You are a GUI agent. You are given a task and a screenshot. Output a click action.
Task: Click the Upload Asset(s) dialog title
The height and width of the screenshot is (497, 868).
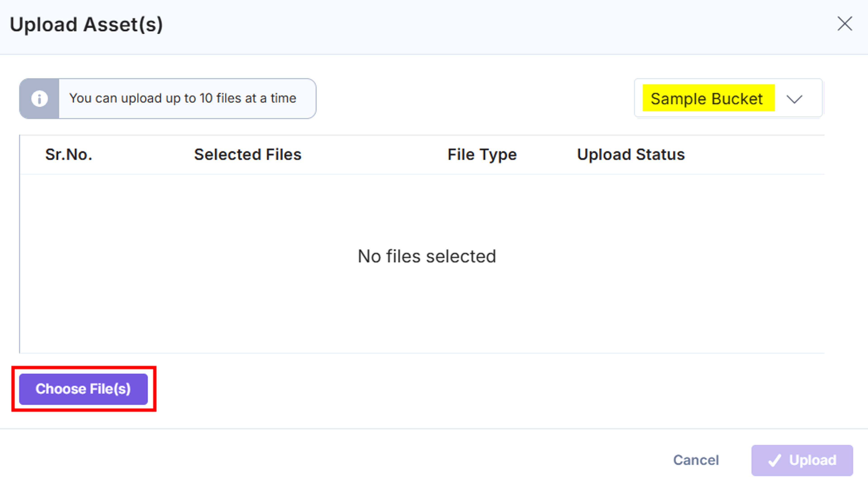click(86, 25)
